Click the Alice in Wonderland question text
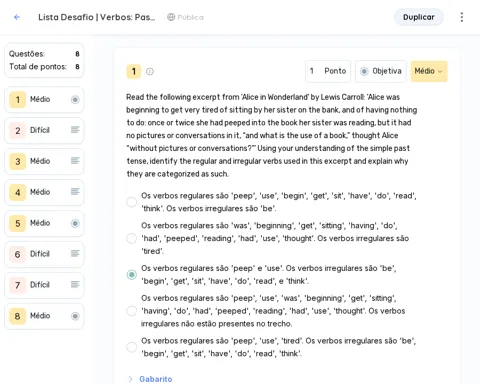 [x=272, y=135]
